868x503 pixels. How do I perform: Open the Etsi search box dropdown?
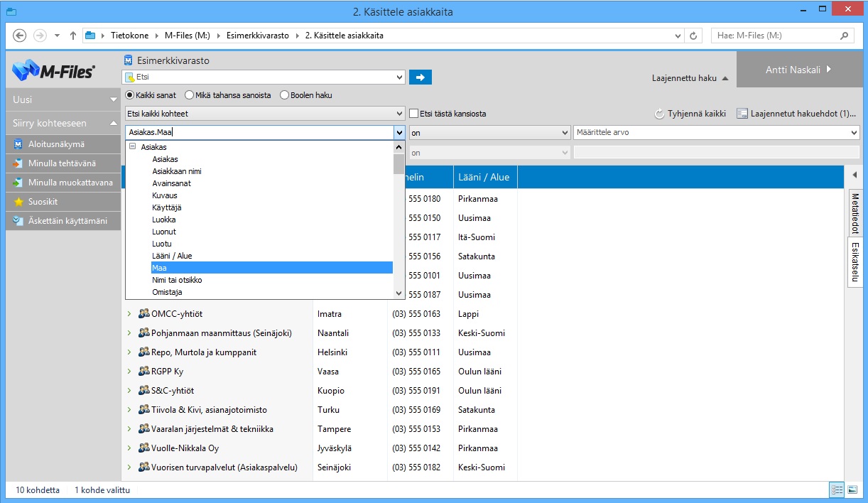click(400, 77)
